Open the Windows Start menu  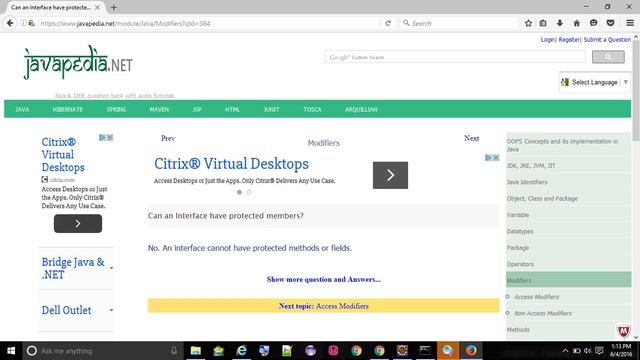11,351
